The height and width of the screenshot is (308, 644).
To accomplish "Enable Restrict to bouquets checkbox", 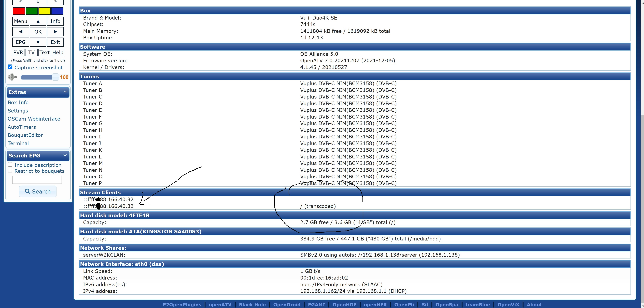I will [10, 170].
